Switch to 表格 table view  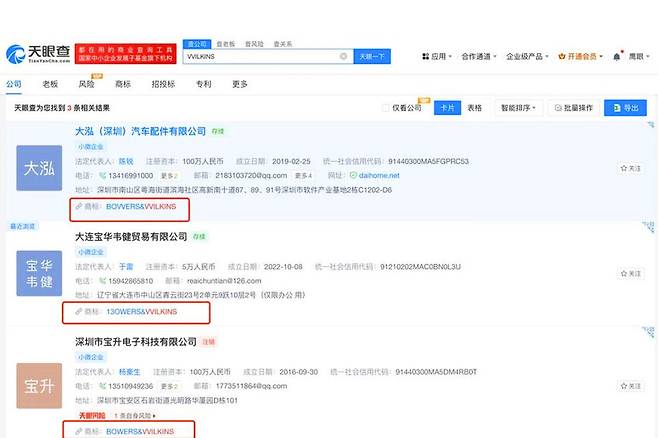point(475,108)
